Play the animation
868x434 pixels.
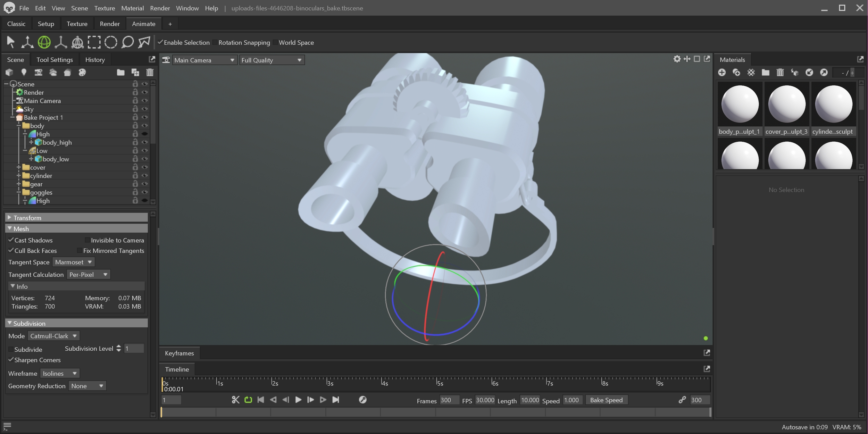pyautogui.click(x=298, y=400)
